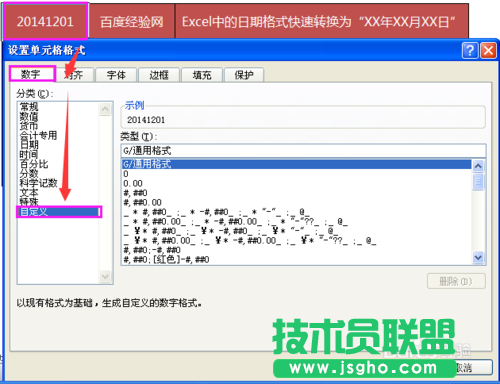Click type list scroll up arrow
Viewport: 500px width, 384px height.
[478, 166]
